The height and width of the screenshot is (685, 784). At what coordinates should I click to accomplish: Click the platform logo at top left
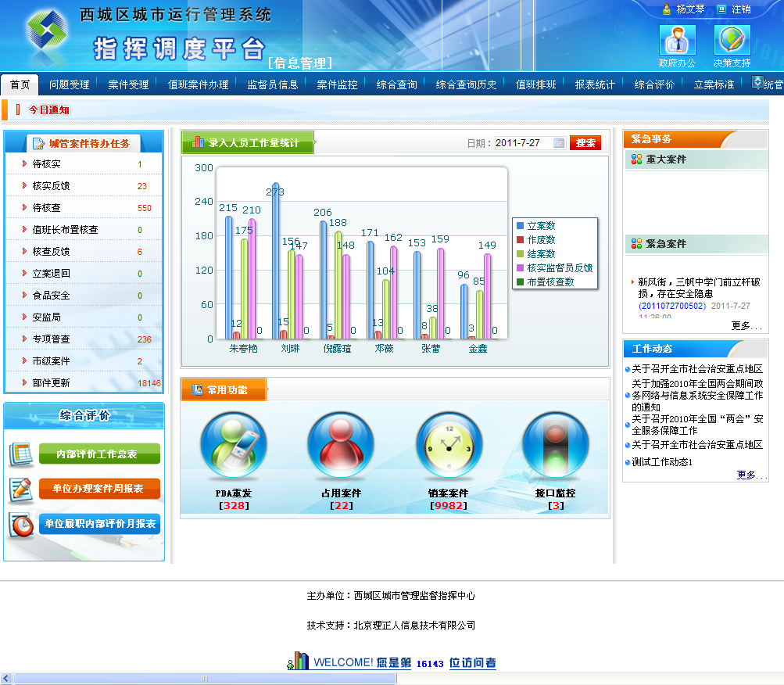point(47,31)
